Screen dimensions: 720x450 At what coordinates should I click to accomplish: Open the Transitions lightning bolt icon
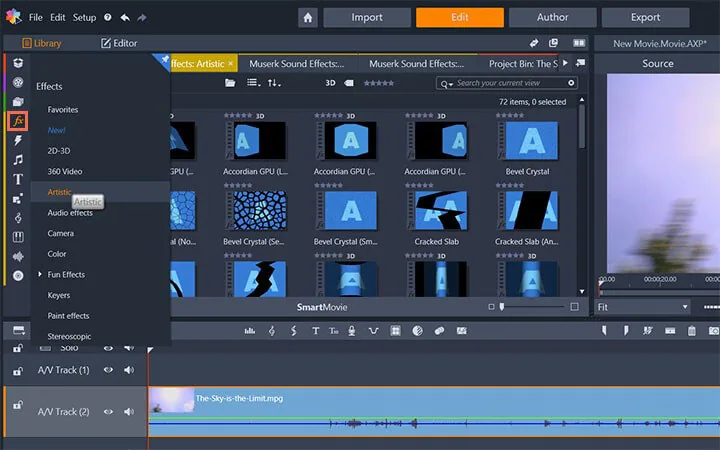click(18, 140)
